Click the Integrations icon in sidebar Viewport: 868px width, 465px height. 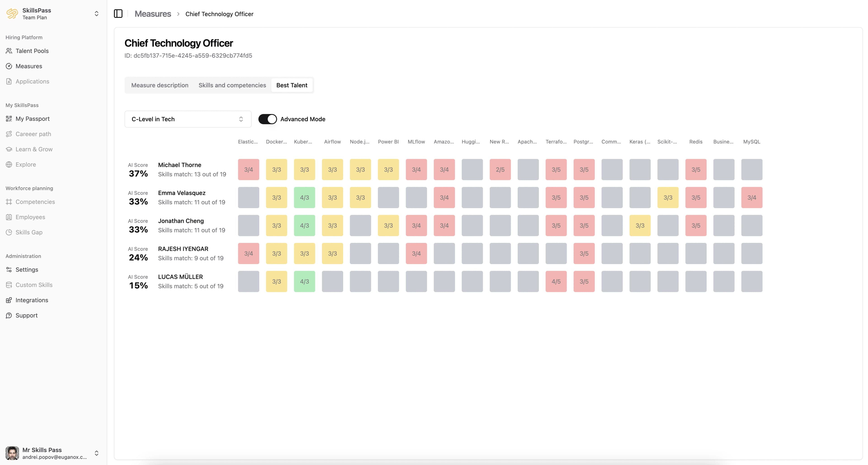point(9,300)
